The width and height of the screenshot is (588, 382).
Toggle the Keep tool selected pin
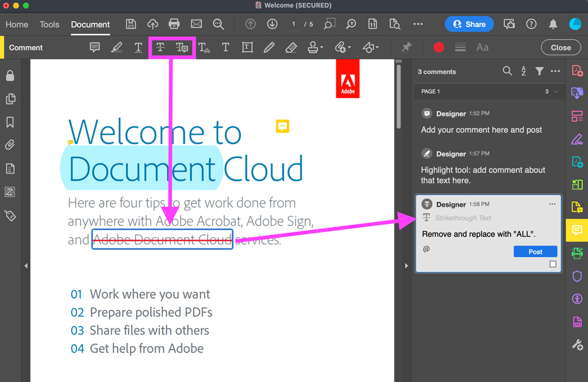(x=406, y=47)
